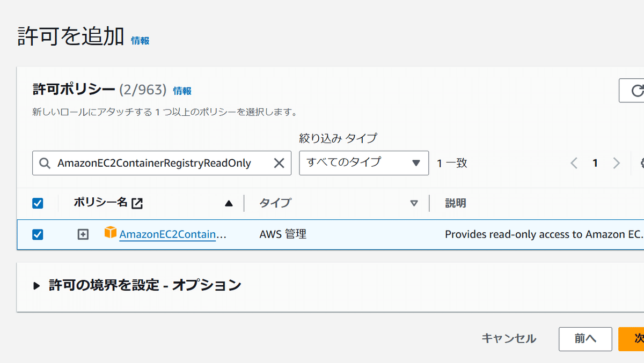Sort by タイプ column arrow

point(414,203)
